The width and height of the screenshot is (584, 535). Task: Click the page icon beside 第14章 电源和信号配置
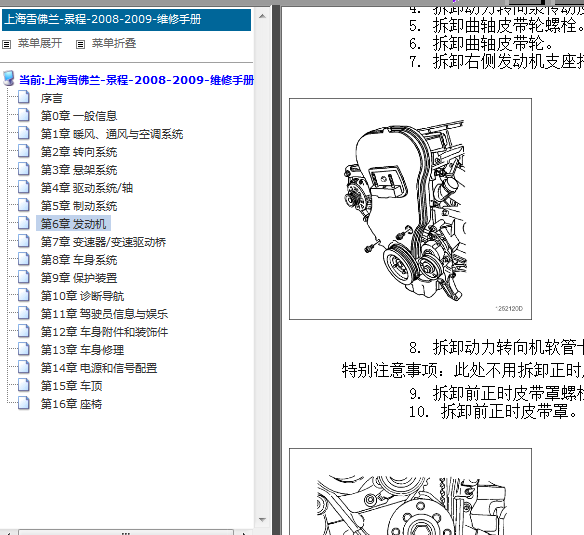point(24,367)
